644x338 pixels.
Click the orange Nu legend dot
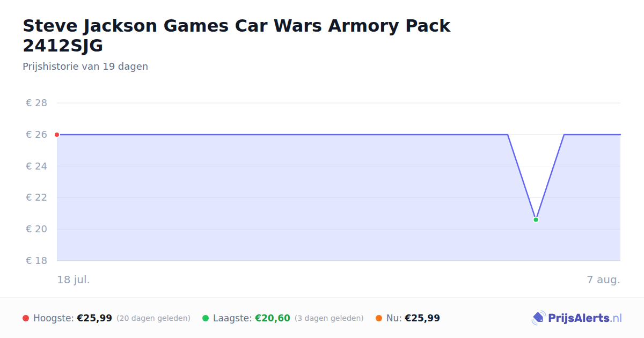pos(379,318)
